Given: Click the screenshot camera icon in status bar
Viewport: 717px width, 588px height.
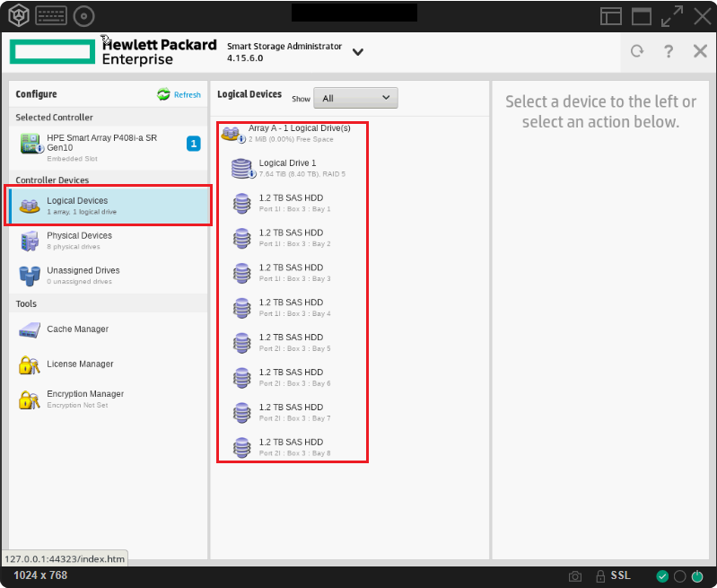Looking at the screenshot, I should point(575,576).
